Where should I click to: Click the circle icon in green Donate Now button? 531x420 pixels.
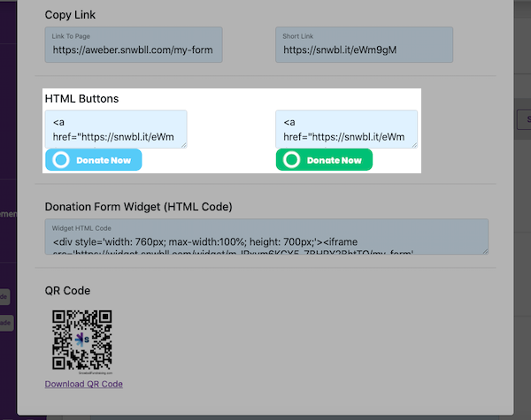[x=291, y=160]
